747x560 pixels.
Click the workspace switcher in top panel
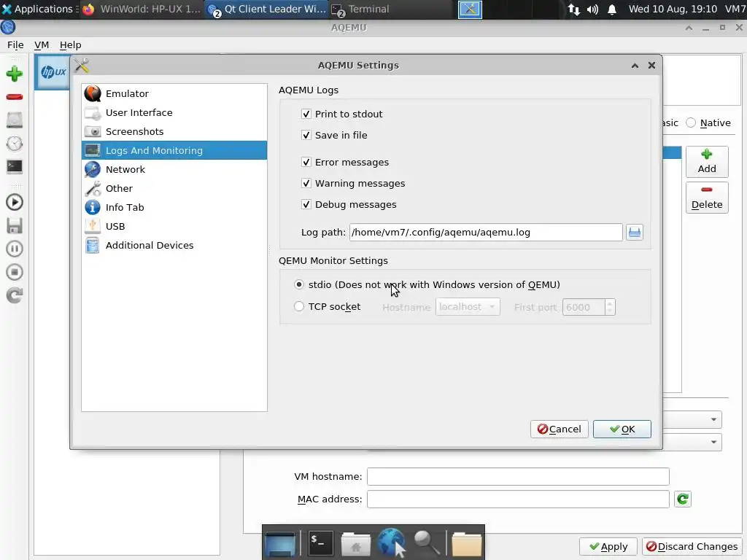coord(470,9)
